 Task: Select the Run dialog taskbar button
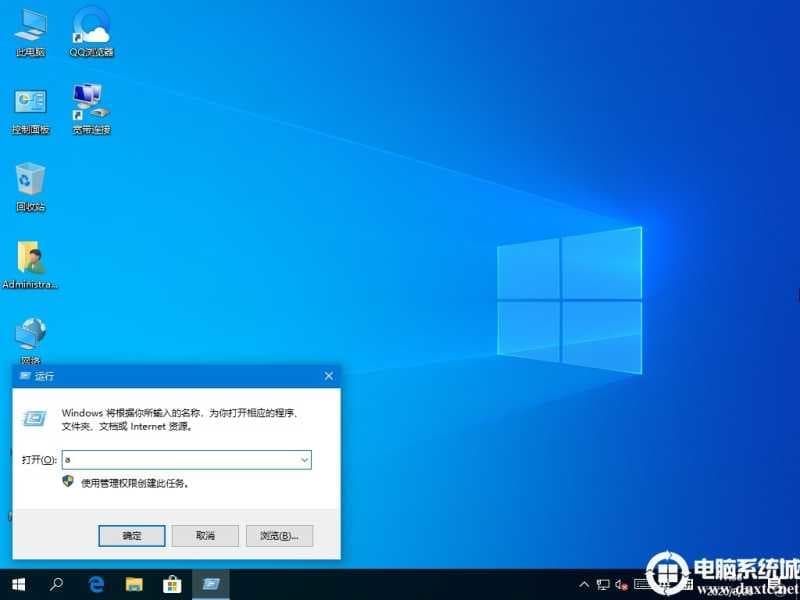[x=210, y=584]
